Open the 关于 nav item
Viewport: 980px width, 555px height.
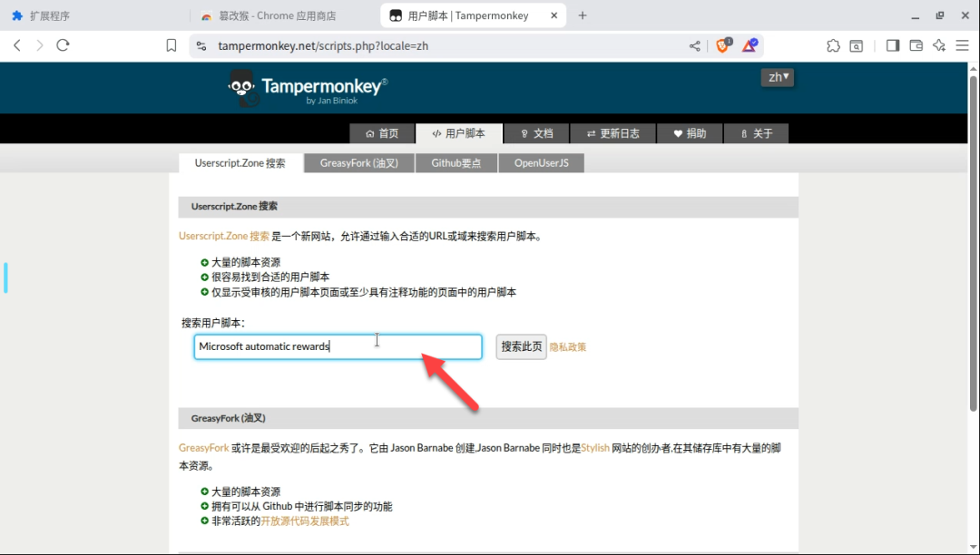(x=756, y=133)
